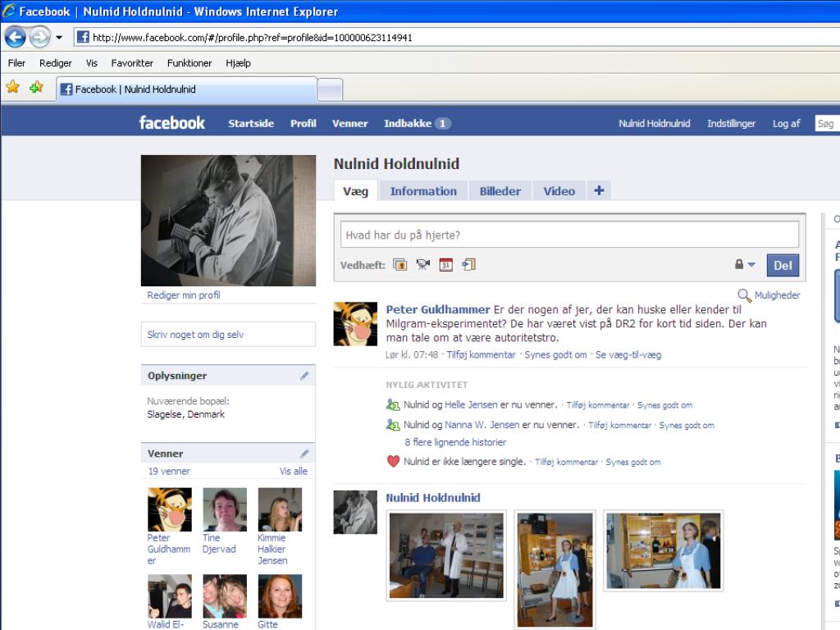Click the friend icon beside Helle Jensen story

(x=393, y=405)
